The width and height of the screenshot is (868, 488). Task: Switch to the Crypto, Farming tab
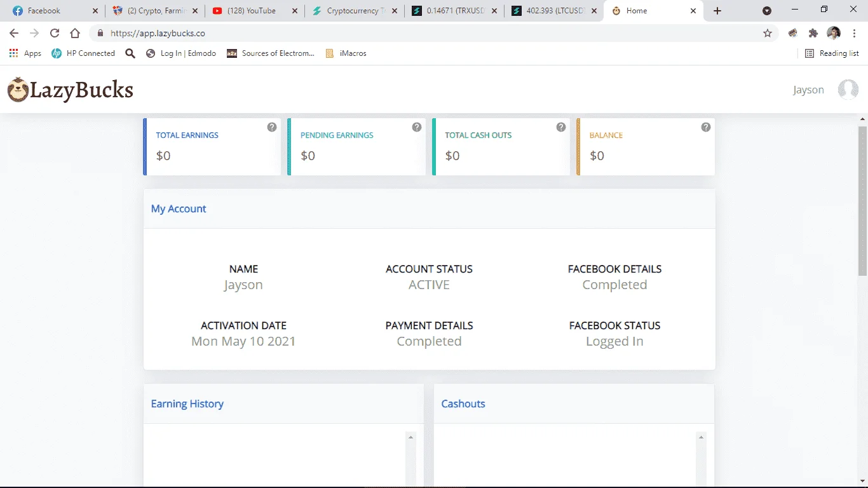[x=155, y=11]
